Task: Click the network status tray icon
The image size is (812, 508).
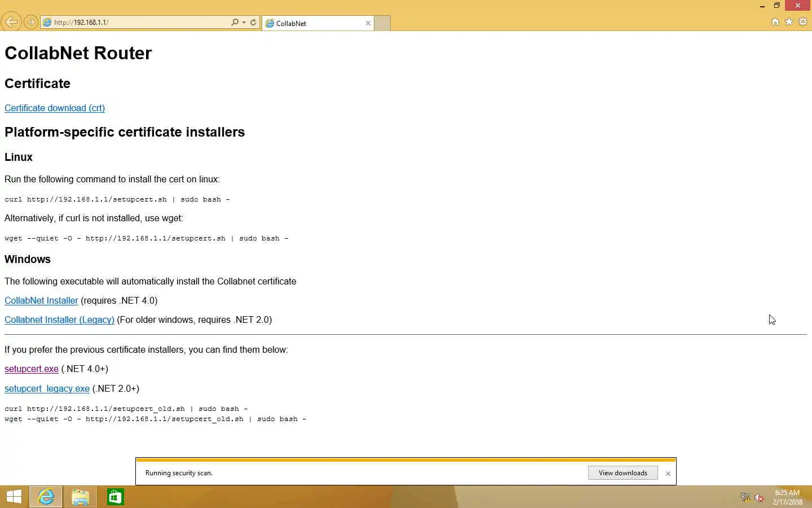Action: click(x=745, y=497)
